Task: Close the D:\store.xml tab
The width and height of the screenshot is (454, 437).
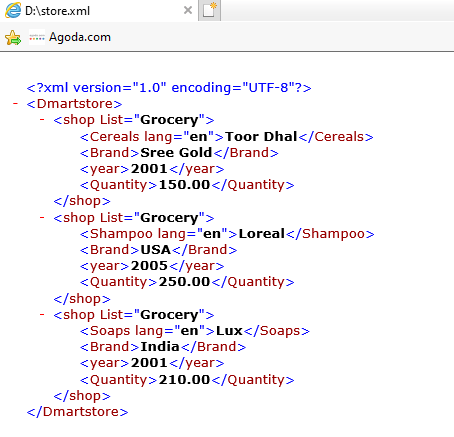Action: [188, 10]
